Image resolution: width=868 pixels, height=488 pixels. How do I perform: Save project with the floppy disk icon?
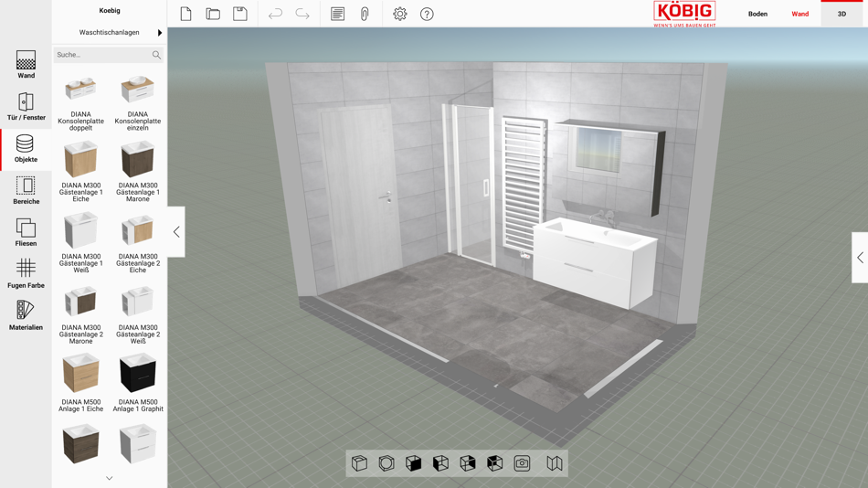pyautogui.click(x=240, y=14)
